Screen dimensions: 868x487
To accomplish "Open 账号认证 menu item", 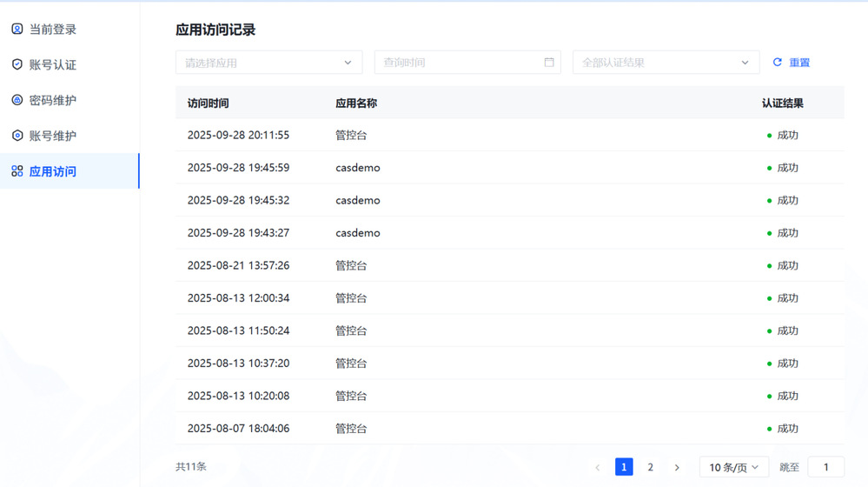I will 53,65.
